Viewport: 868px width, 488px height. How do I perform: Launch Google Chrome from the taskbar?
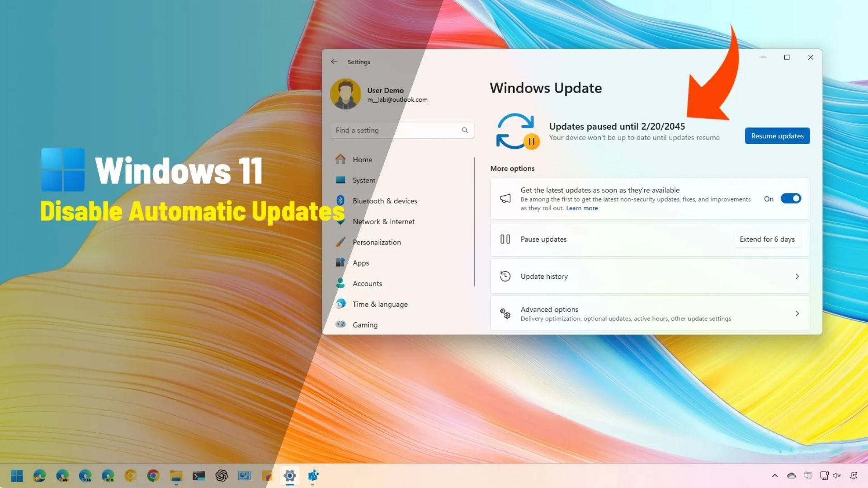[x=153, y=476]
